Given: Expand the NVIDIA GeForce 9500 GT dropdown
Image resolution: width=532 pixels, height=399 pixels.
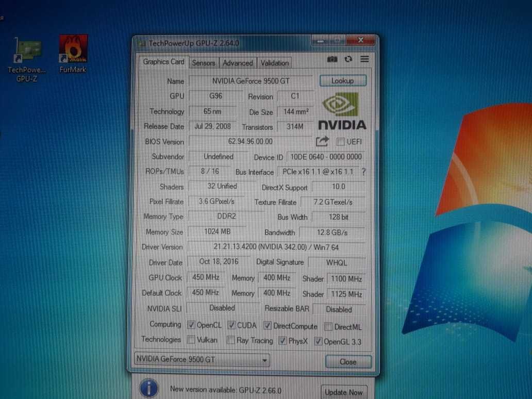Looking at the screenshot, I should (202, 359).
